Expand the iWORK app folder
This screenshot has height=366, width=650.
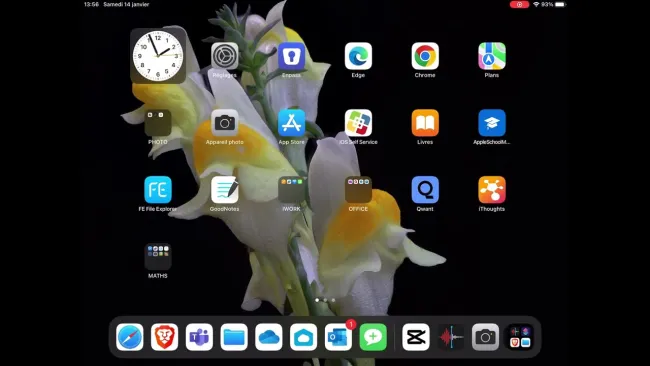click(291, 190)
